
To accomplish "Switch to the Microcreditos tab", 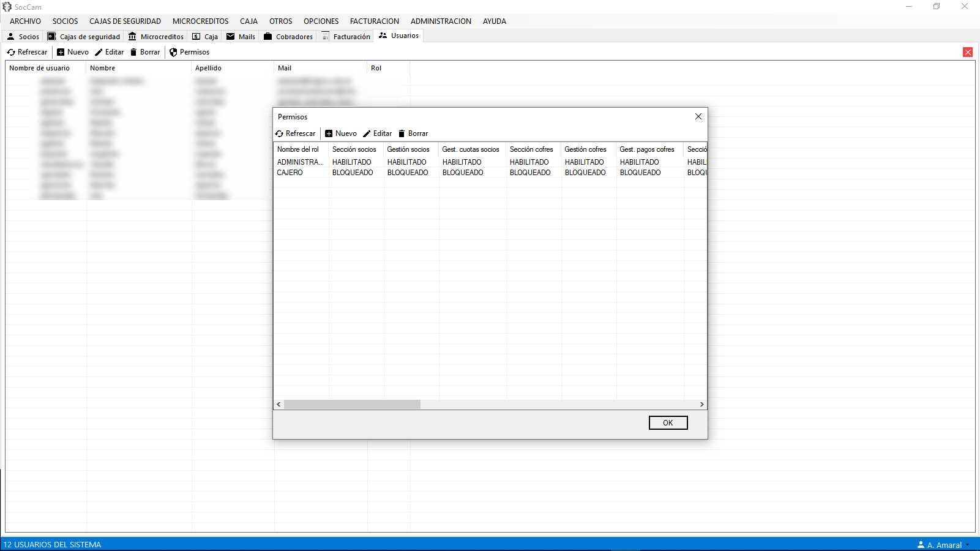I will point(156,37).
